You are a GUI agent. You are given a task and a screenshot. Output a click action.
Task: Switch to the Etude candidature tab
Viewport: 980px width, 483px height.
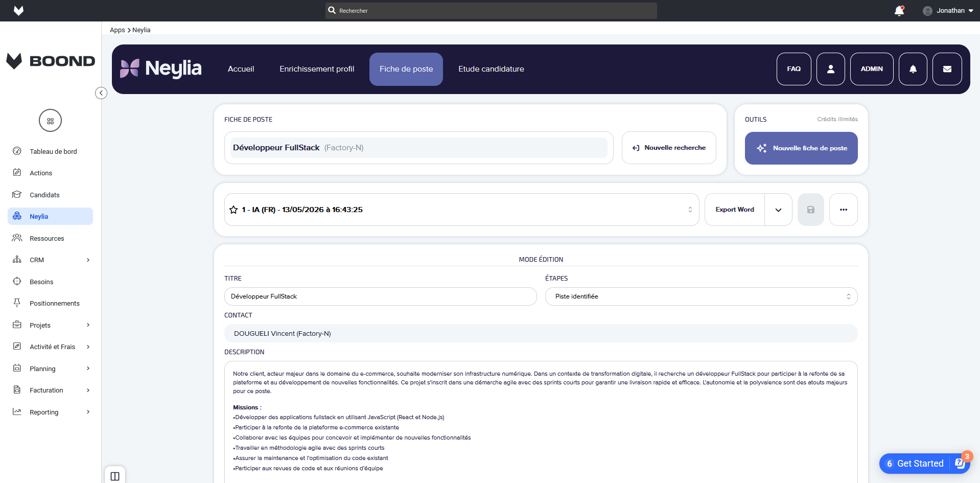pos(491,69)
